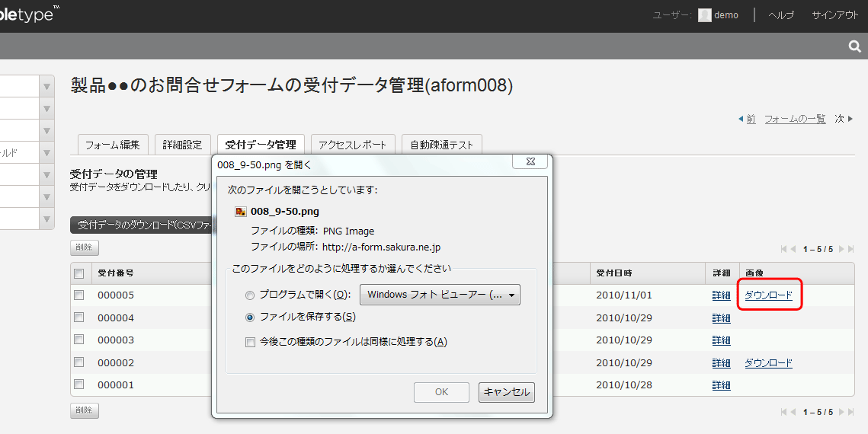Open the フォームの一覧 link

click(x=795, y=119)
